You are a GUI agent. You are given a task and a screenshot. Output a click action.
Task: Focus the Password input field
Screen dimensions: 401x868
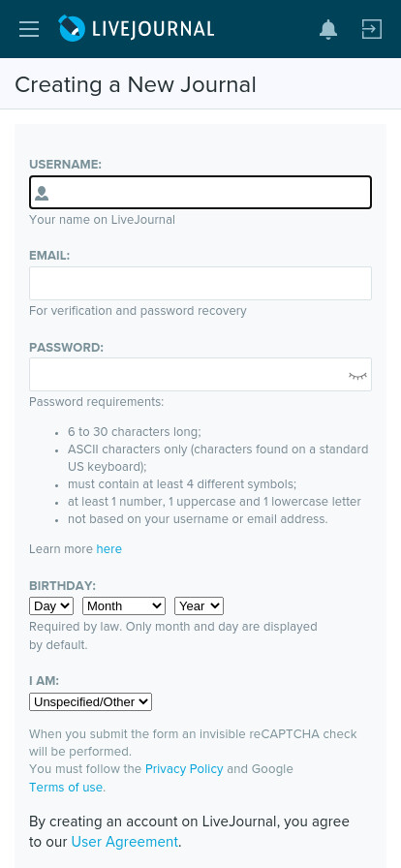200,374
